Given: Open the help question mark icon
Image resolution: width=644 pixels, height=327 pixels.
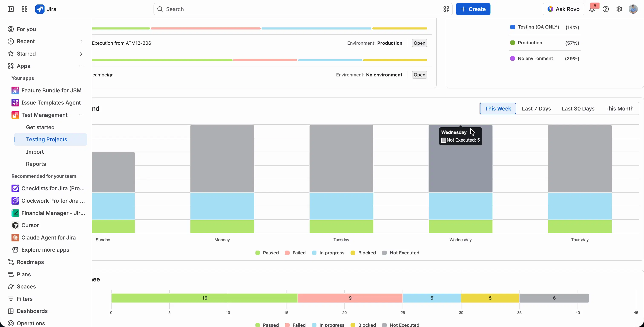Looking at the screenshot, I should click(x=605, y=9).
